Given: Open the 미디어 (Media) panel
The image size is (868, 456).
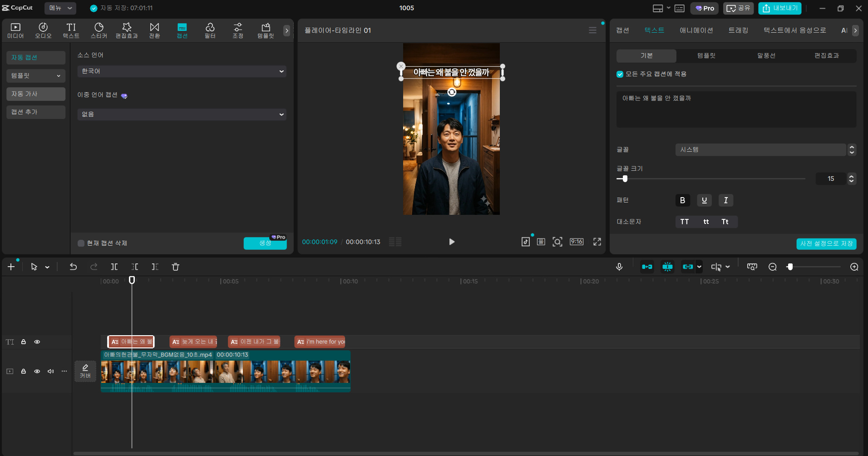Looking at the screenshot, I should (15, 30).
